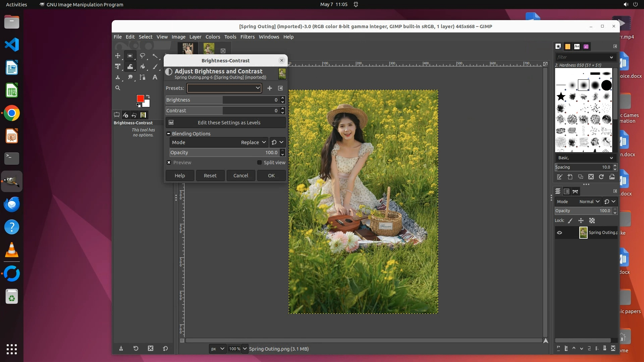Click Edit these Settings as Levels
Screen dimensions: 644x362
tap(225, 123)
